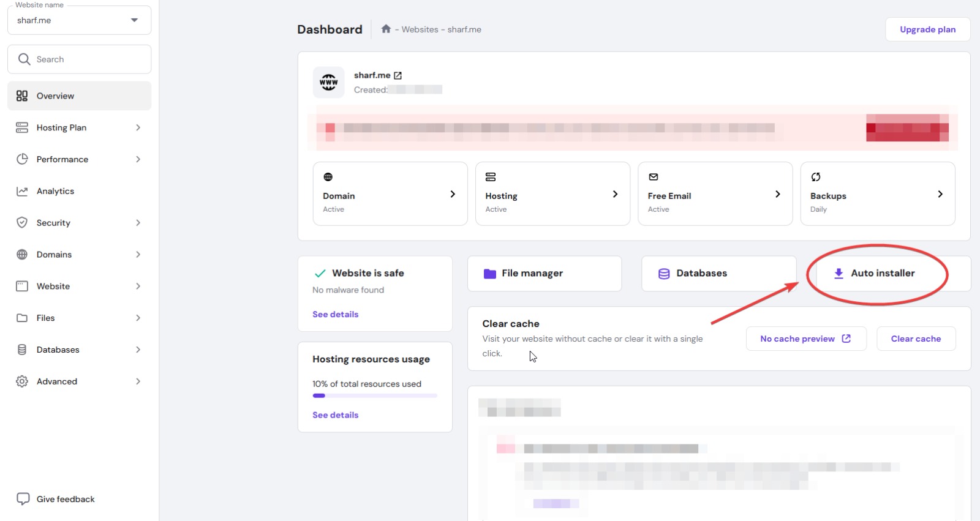Click the Databases stack icon in quick links
This screenshot has width=980, height=521.
[663, 274]
